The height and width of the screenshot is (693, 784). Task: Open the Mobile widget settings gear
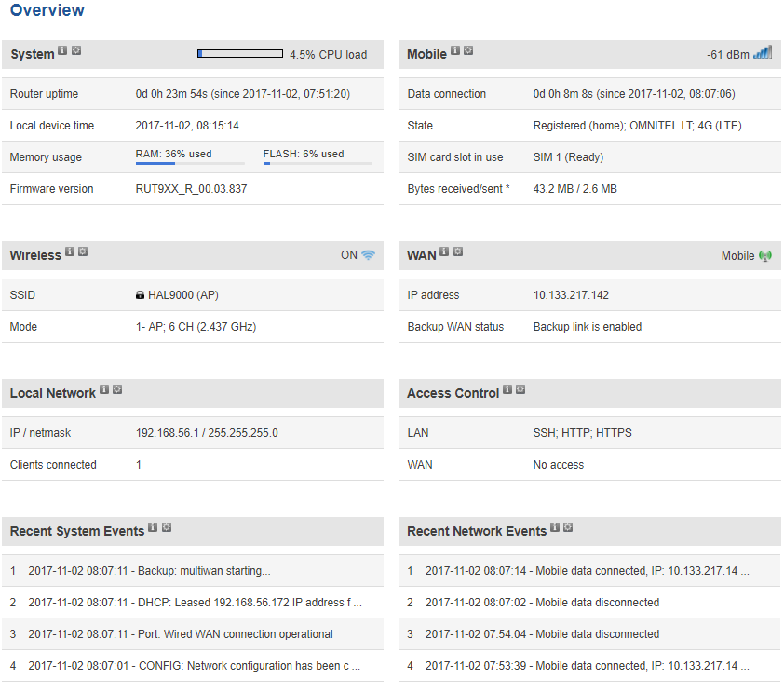pos(468,50)
